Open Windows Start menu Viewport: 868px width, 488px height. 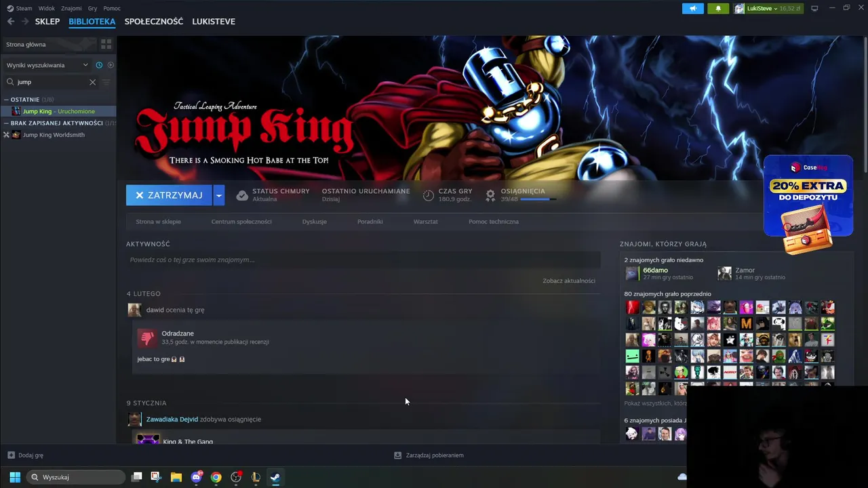click(x=15, y=477)
